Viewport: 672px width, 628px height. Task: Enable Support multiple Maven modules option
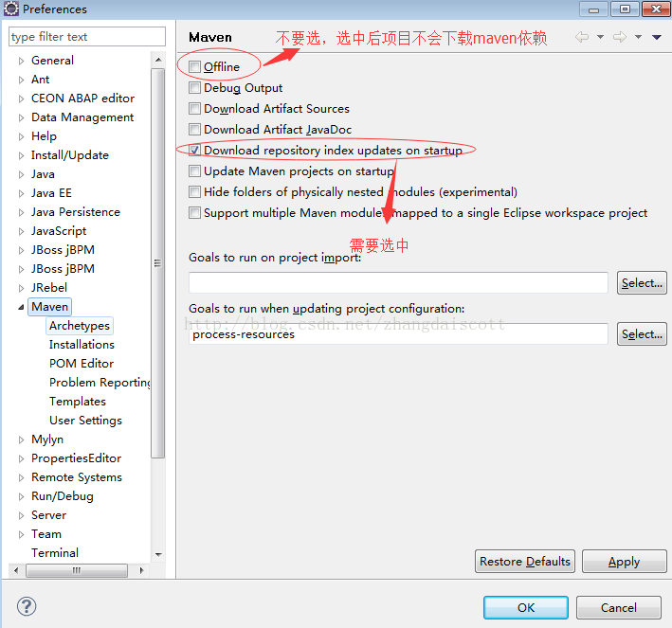[194, 212]
